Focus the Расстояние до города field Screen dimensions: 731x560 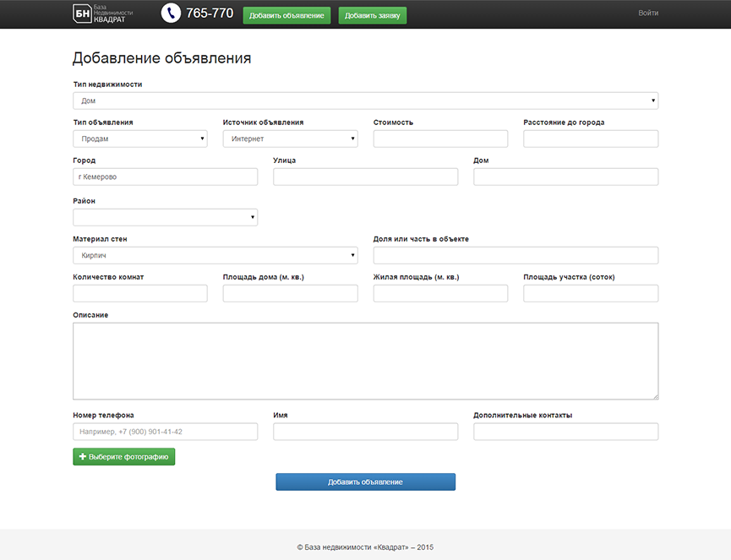click(x=591, y=139)
